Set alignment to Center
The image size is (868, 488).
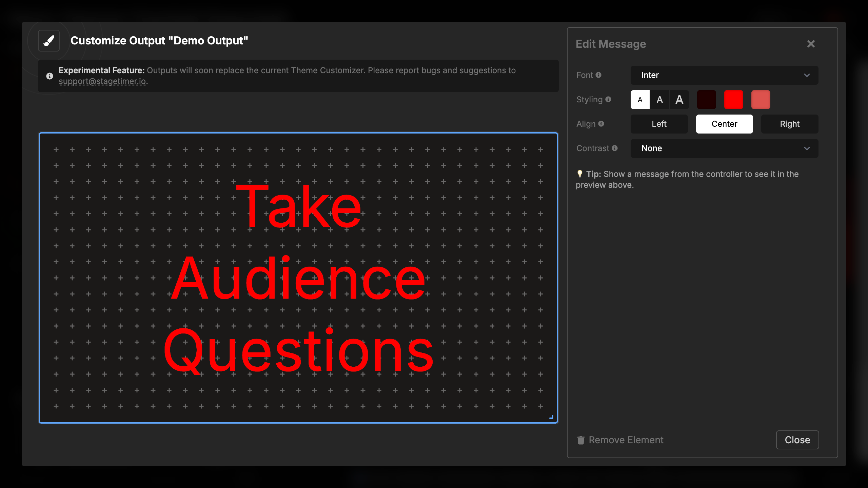(x=724, y=124)
